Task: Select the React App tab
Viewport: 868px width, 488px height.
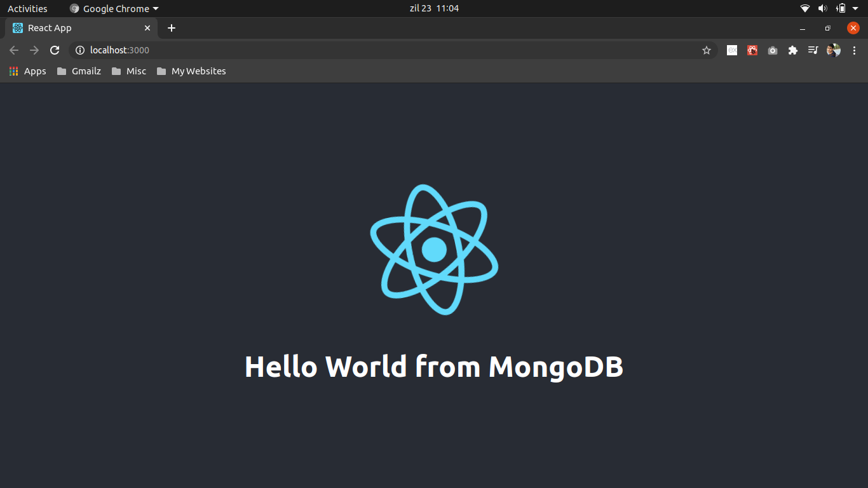Action: [81, 28]
